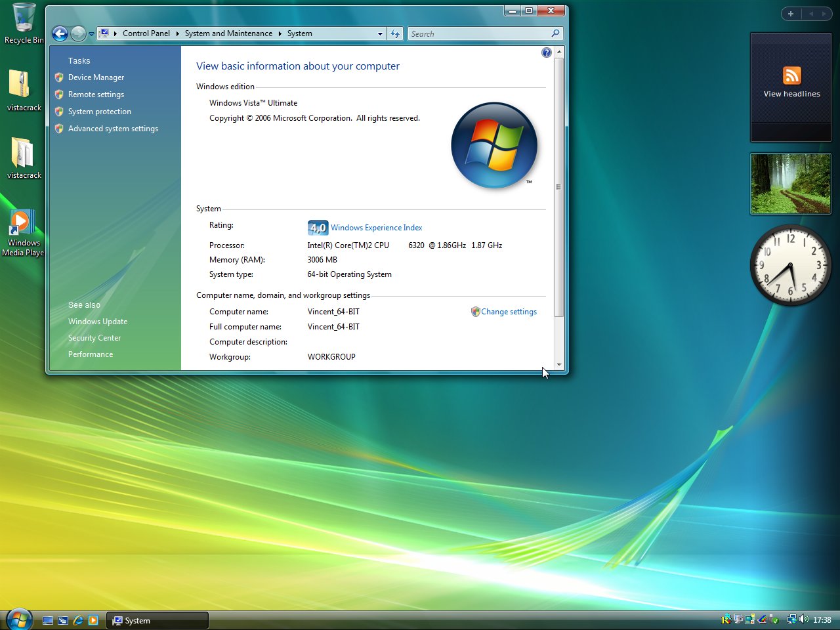Click the volume speaker tray icon
This screenshot has width=840, height=630.
coord(804,619)
